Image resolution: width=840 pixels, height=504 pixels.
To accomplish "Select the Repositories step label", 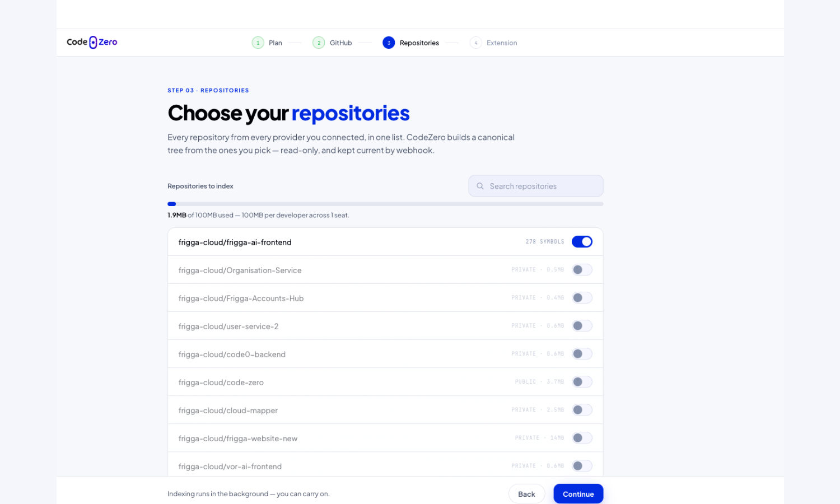I will [x=419, y=43].
